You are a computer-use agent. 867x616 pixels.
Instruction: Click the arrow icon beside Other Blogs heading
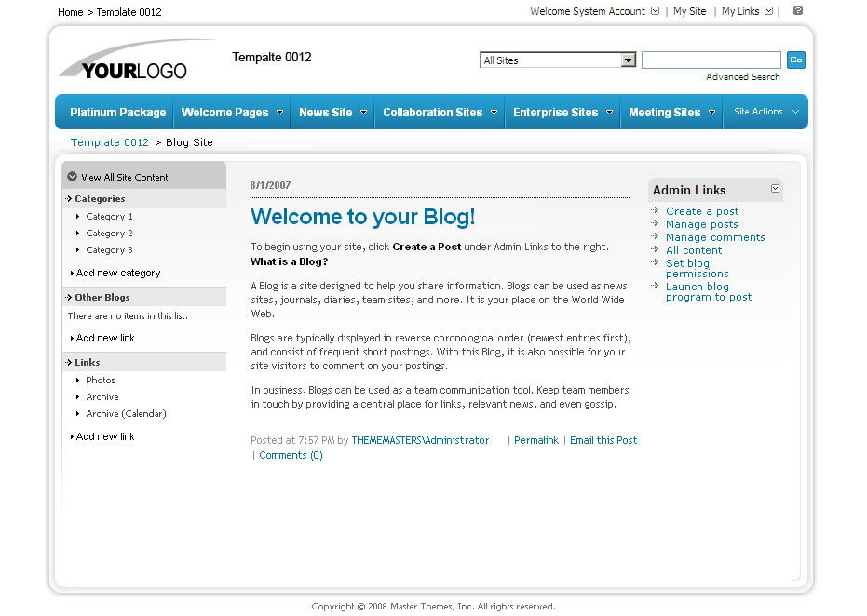pos(68,297)
